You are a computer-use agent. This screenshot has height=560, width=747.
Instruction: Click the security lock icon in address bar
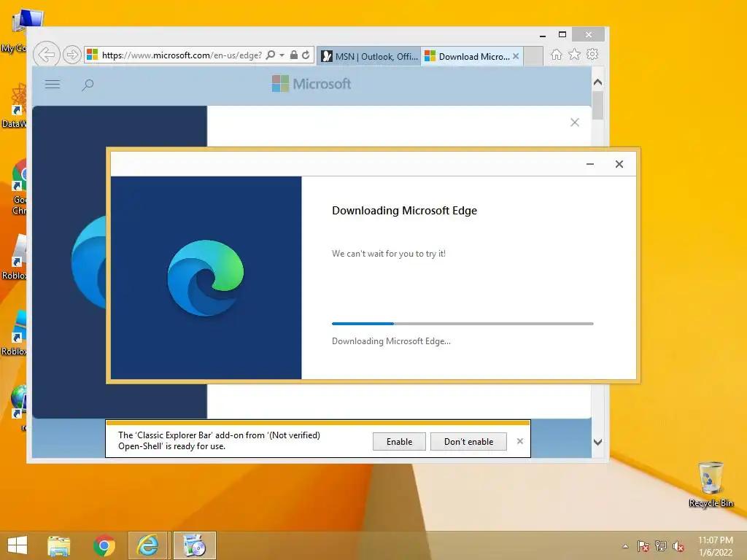294,55
